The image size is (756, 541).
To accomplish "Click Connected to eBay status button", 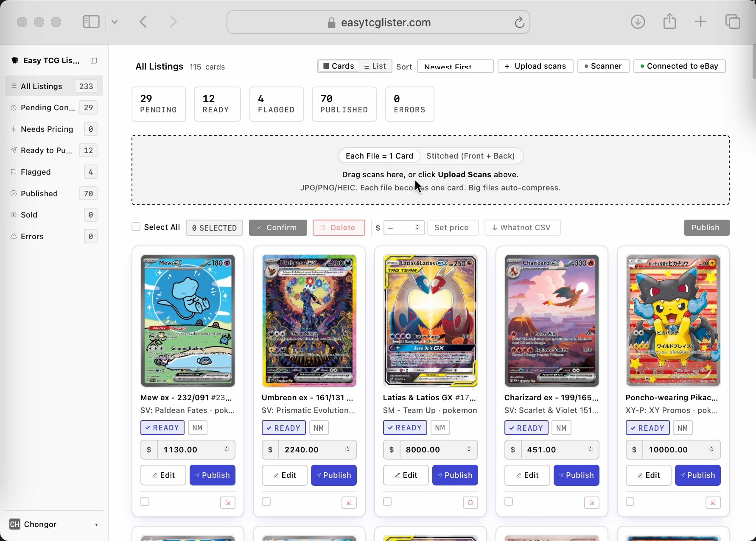I will (x=680, y=66).
